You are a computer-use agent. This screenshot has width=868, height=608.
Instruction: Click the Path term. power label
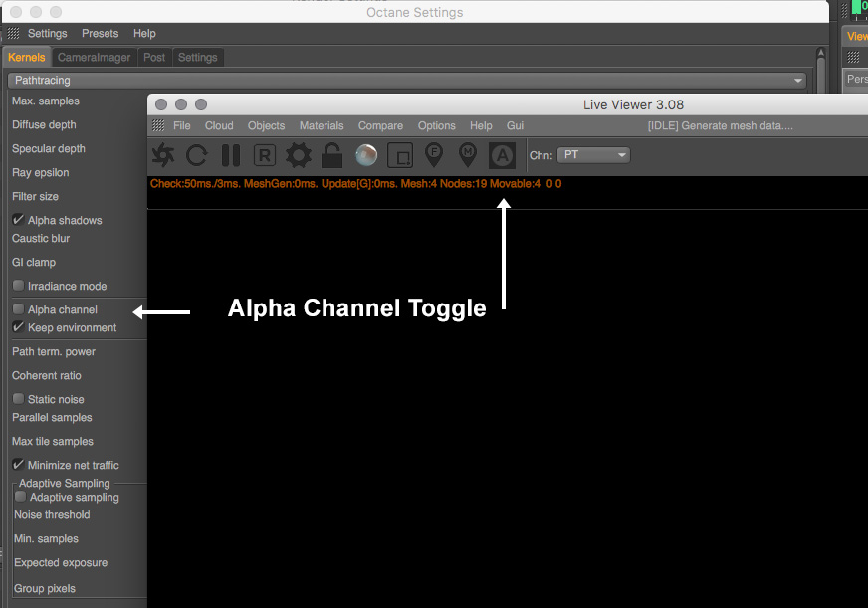pyautogui.click(x=54, y=352)
